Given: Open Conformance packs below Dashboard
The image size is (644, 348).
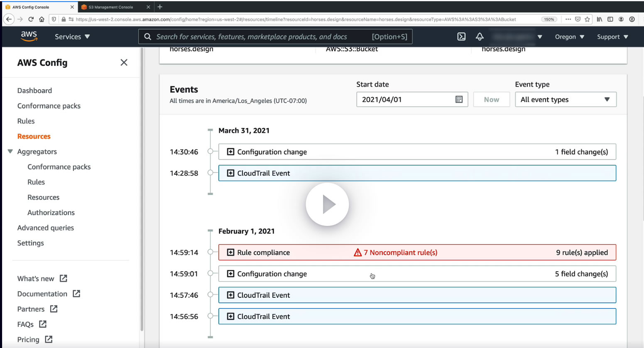Looking at the screenshot, I should [x=49, y=106].
